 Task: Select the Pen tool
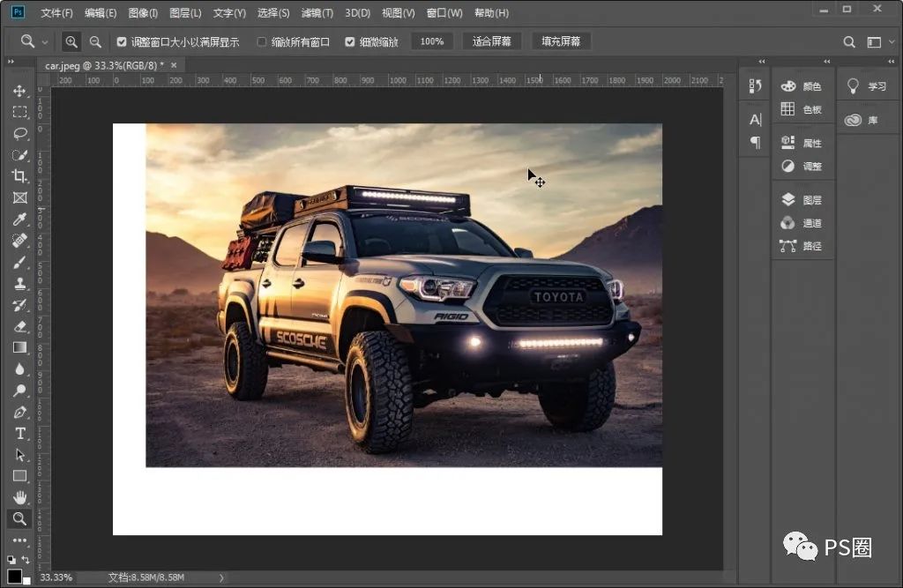tap(19, 412)
